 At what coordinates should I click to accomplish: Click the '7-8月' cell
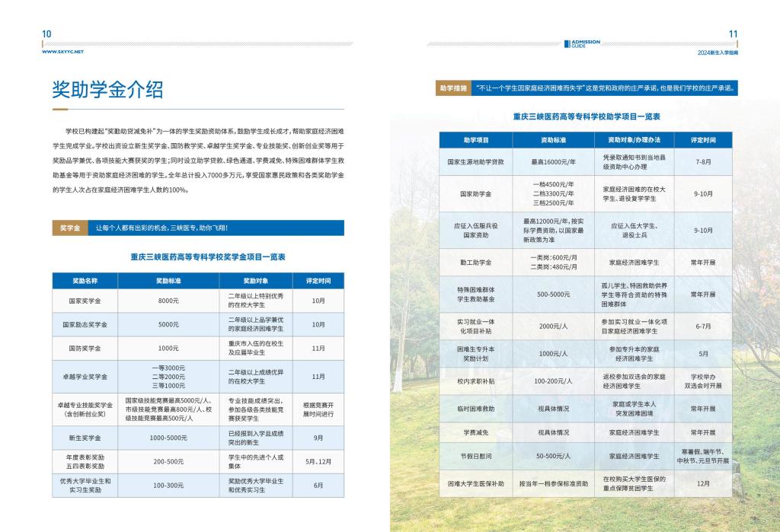tap(703, 162)
